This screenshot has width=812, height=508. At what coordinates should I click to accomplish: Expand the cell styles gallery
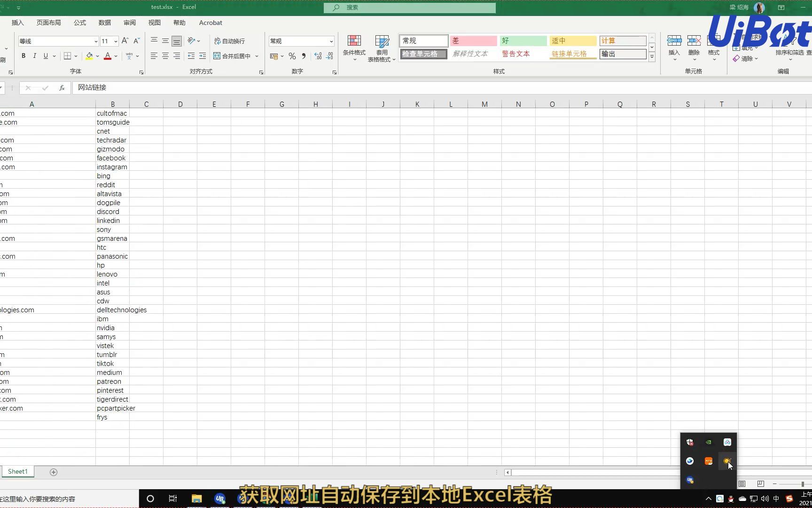point(652,57)
